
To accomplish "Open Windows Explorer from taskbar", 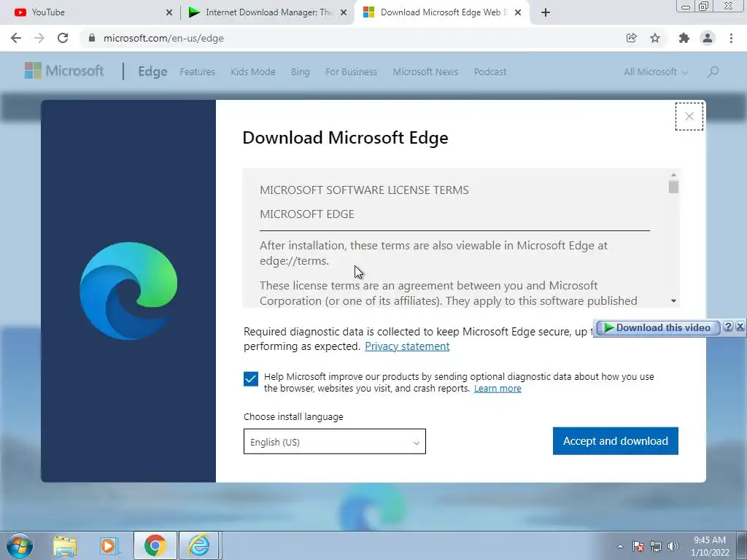I will coord(65,545).
